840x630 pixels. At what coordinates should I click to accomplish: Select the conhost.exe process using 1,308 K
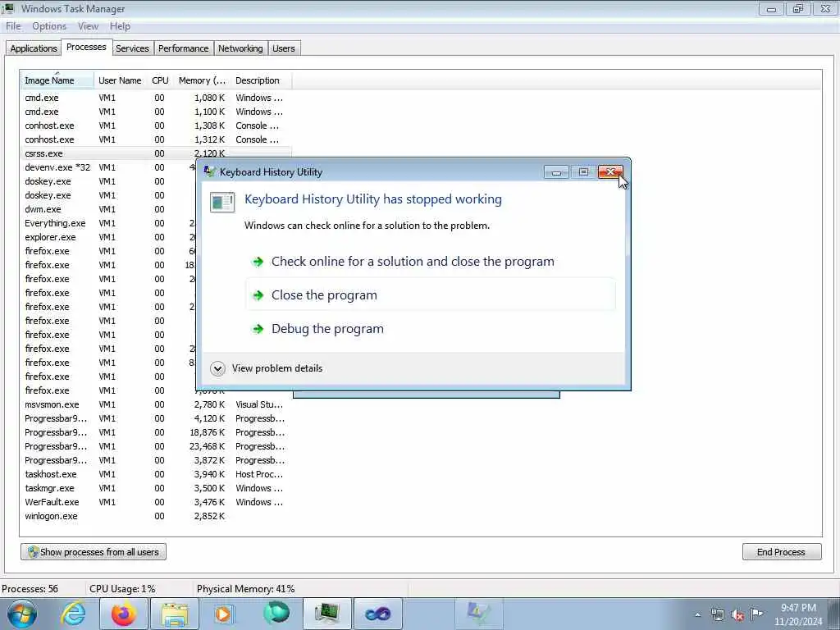click(157, 126)
